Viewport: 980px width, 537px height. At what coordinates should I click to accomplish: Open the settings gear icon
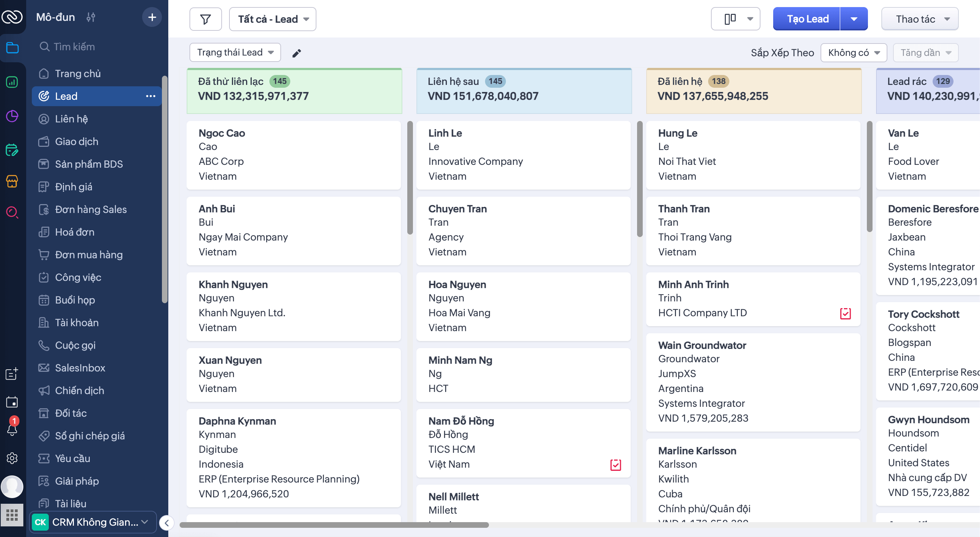click(x=12, y=458)
